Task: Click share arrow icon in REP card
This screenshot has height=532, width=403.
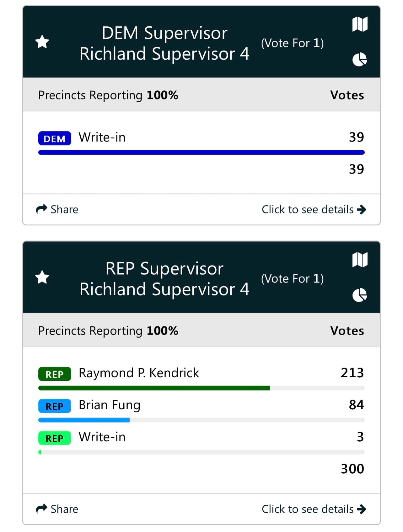Action: click(x=41, y=509)
